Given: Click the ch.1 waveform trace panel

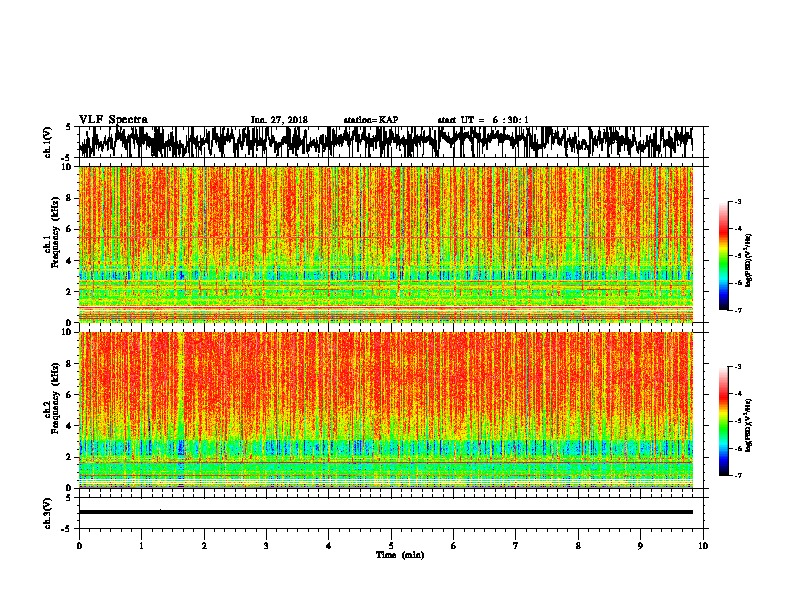Looking at the screenshot, I should pos(391,142).
